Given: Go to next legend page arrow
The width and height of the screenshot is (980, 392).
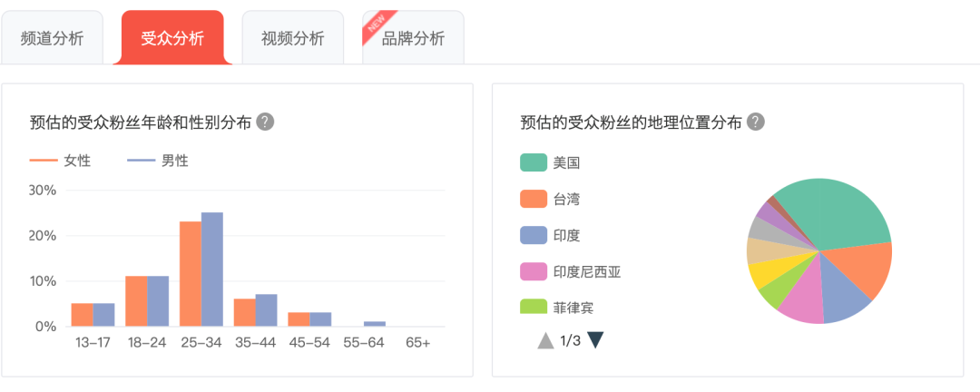Looking at the screenshot, I should point(595,341).
